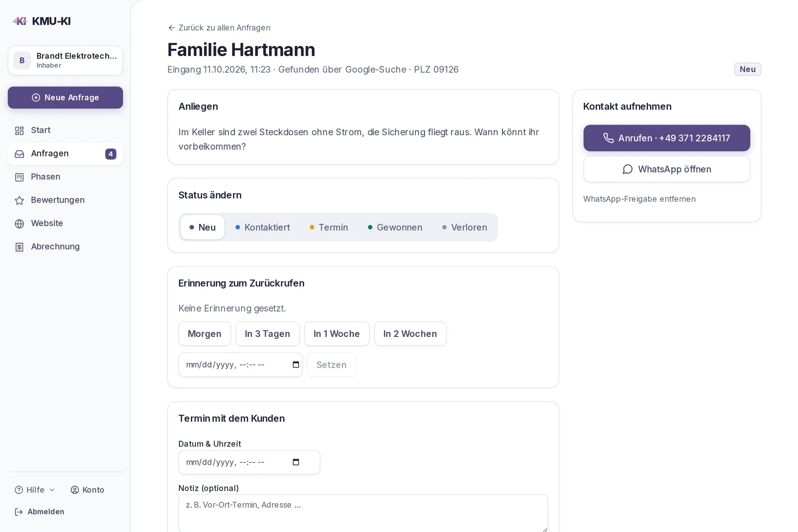Click the KMU-KI logo icon
This screenshot has width=798, height=532.
click(x=20, y=21)
